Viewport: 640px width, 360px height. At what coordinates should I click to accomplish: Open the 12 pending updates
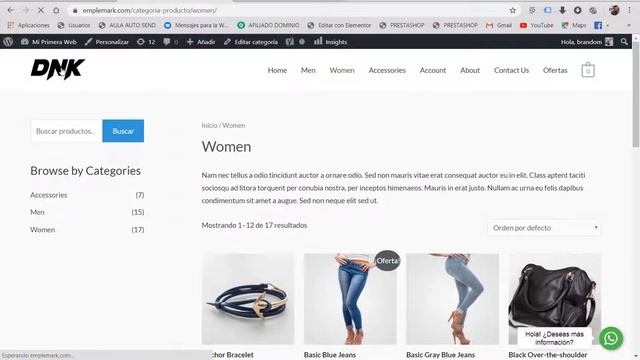pyautogui.click(x=146, y=42)
